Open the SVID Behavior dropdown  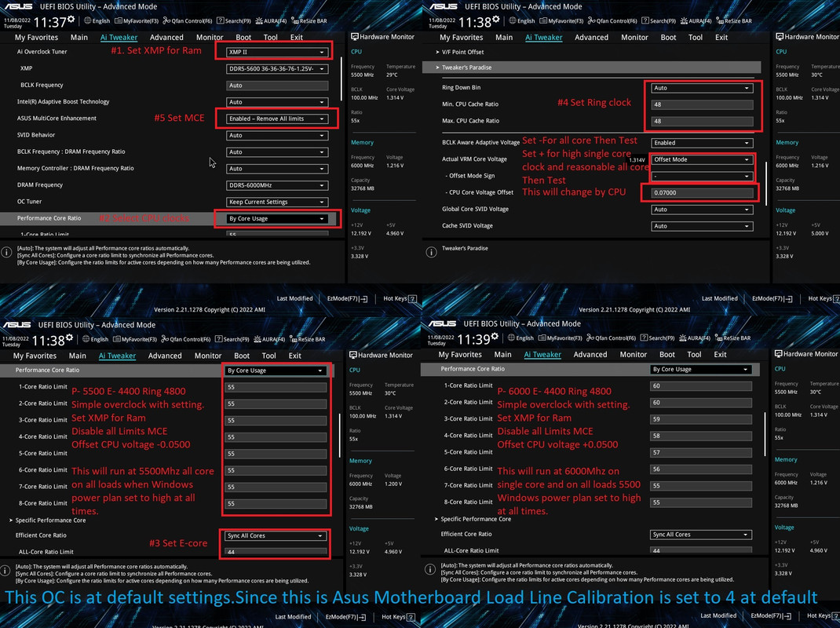pyautogui.click(x=277, y=135)
